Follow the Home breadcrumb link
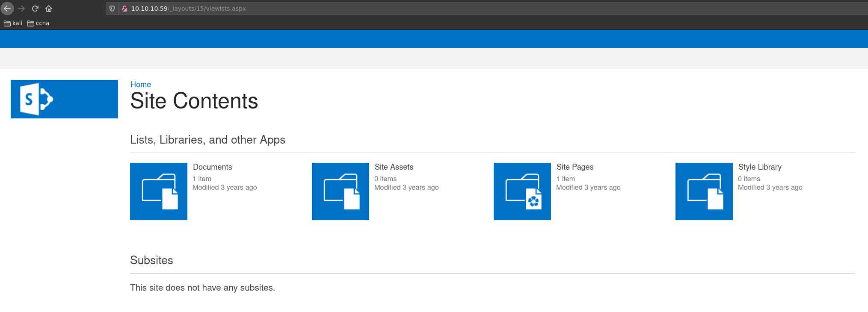Viewport: 868px width, 312px height. coord(141,85)
